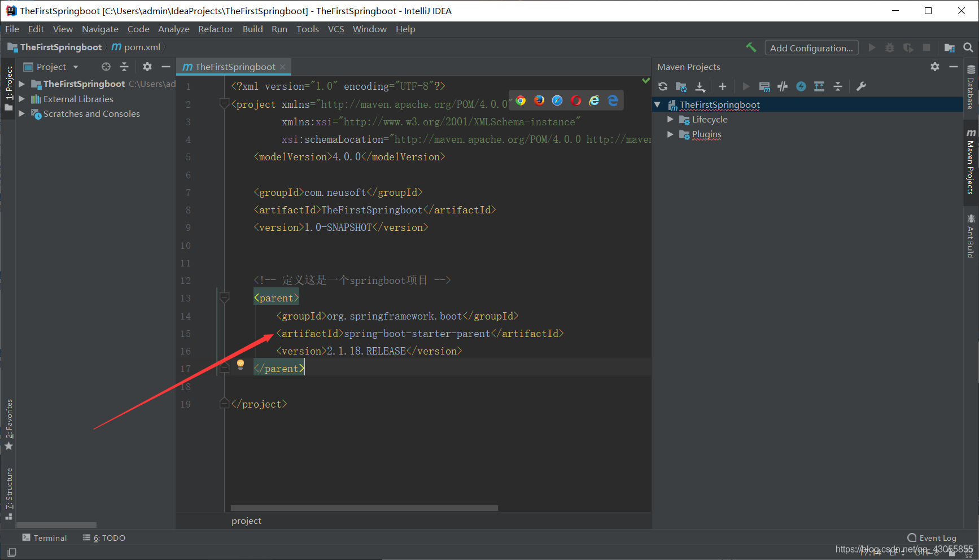Viewport: 979px width, 560px height.
Task: Open the Database tool window
Action: (x=971, y=88)
